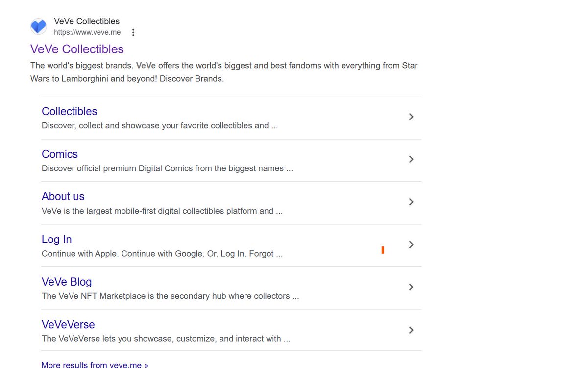
Task: Open the VeVe Collectibles main result title
Action: 77,49
